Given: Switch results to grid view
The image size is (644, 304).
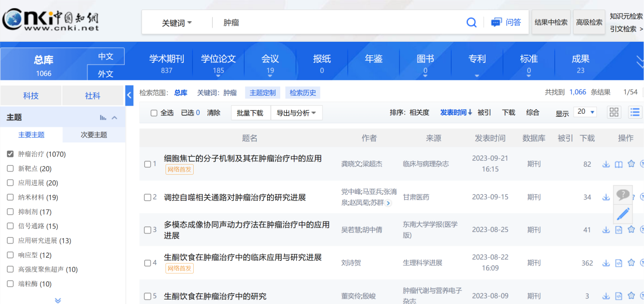Looking at the screenshot, I should point(614,112).
